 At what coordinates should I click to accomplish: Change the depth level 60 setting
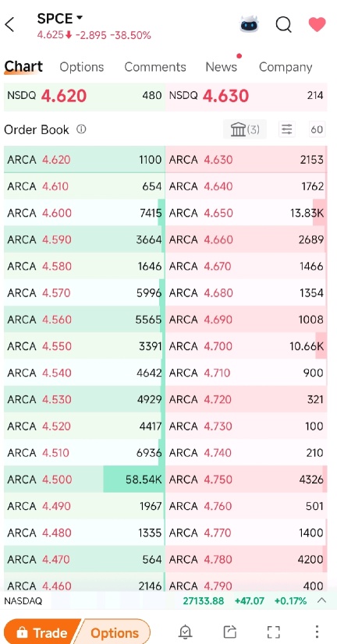click(x=317, y=129)
